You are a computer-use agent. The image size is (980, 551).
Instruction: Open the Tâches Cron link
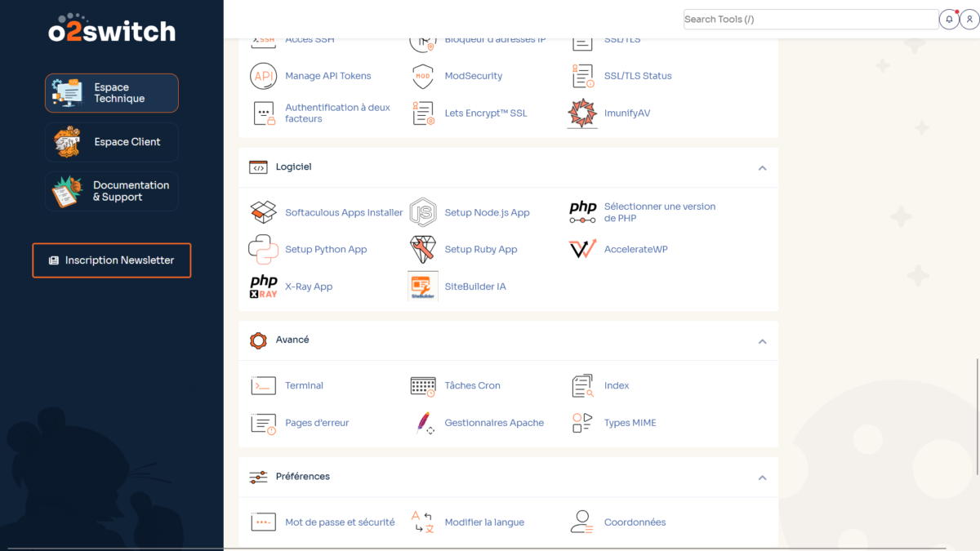click(x=473, y=386)
